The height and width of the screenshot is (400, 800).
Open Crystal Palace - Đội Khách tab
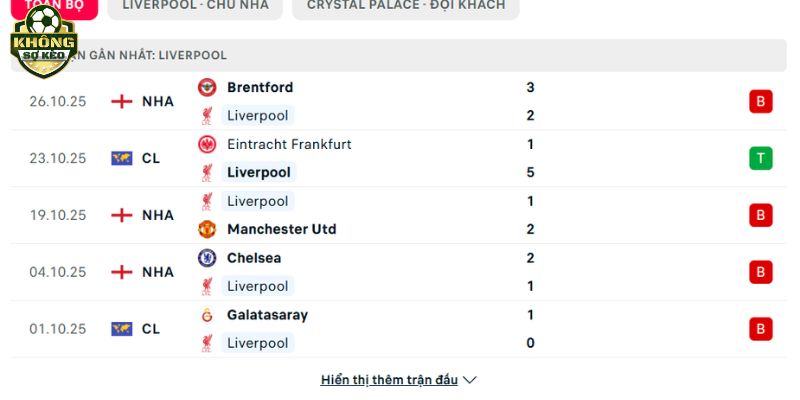(x=406, y=6)
